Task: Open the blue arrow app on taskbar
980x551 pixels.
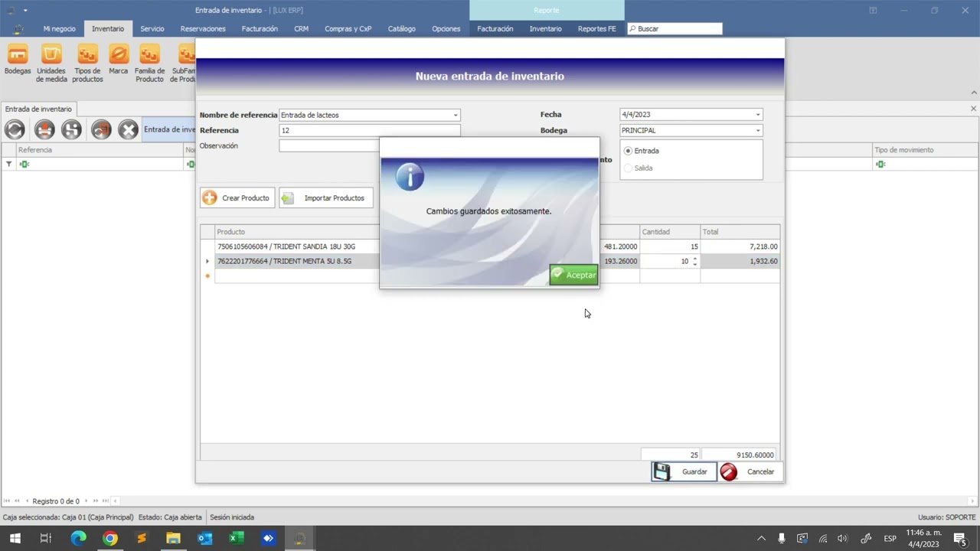Action: (x=267, y=539)
